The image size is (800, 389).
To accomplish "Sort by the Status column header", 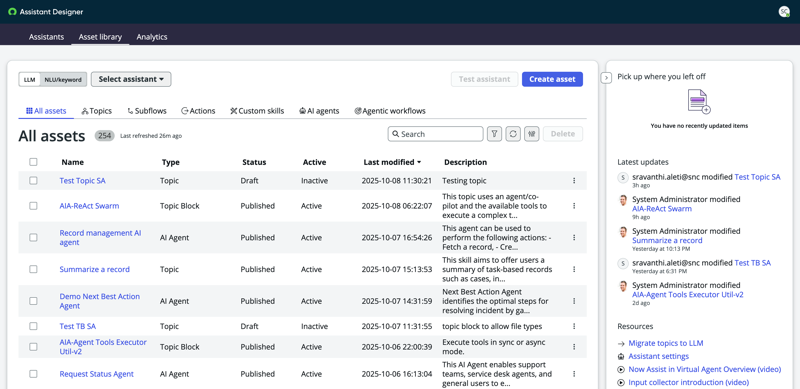I will 254,162.
